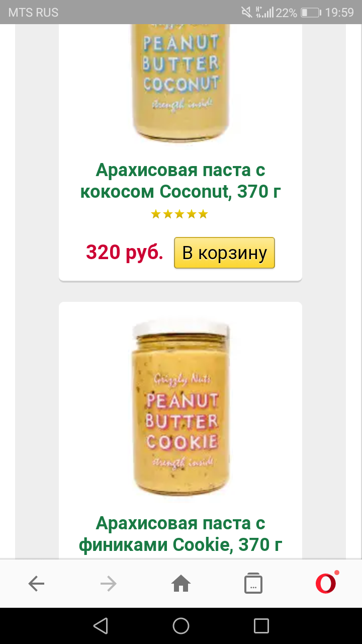
Task: Open Арахисовая паста с финиками Cookie link
Action: [x=180, y=534]
